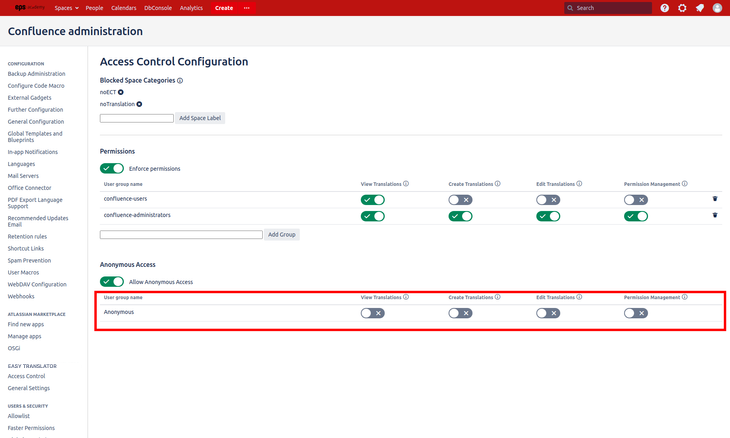Enable Create Translations for confluence-users

tap(460, 200)
